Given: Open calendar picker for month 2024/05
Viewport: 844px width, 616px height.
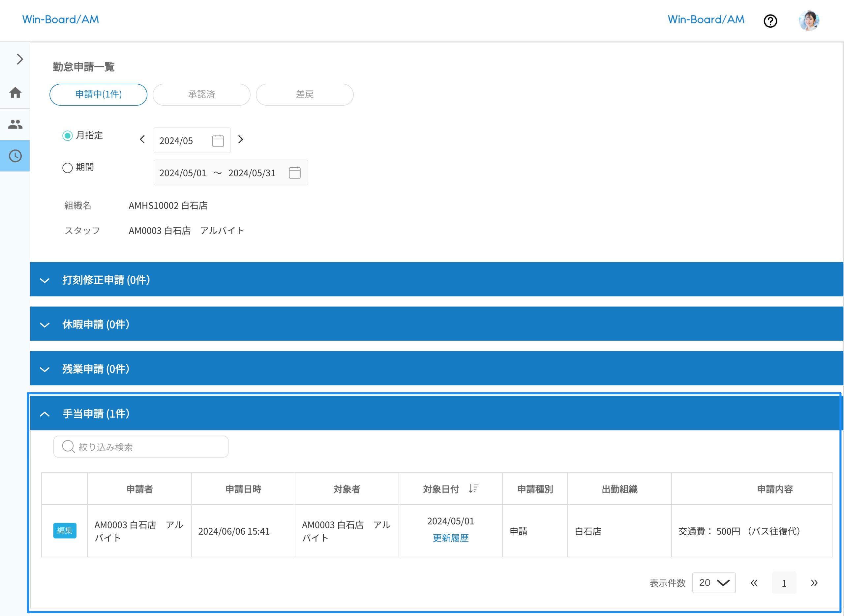Looking at the screenshot, I should tap(218, 141).
